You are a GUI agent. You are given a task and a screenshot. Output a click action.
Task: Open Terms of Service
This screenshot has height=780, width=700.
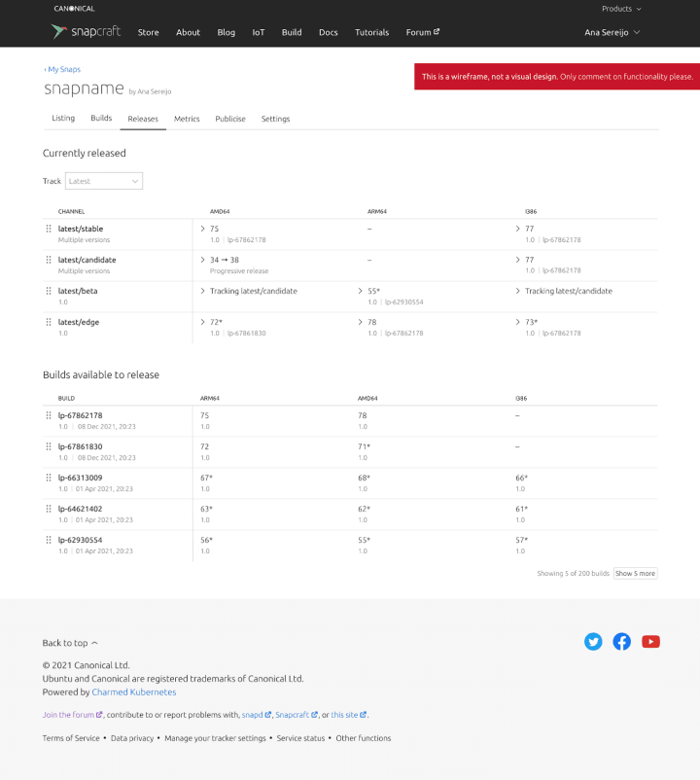point(71,738)
